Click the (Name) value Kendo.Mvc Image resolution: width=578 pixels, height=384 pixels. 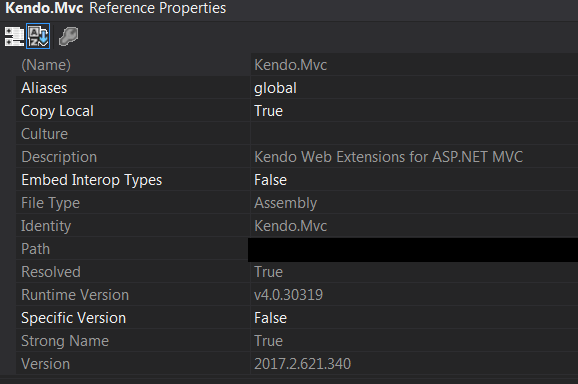point(290,65)
